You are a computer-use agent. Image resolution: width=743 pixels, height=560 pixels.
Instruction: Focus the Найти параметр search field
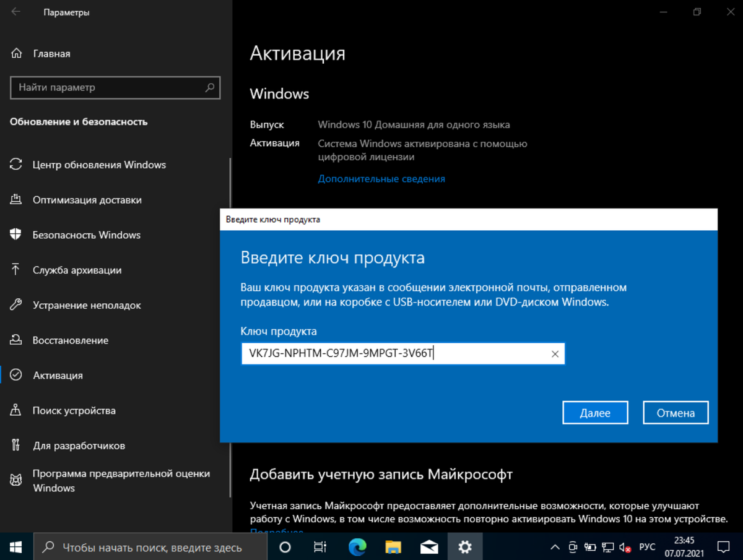tap(115, 87)
